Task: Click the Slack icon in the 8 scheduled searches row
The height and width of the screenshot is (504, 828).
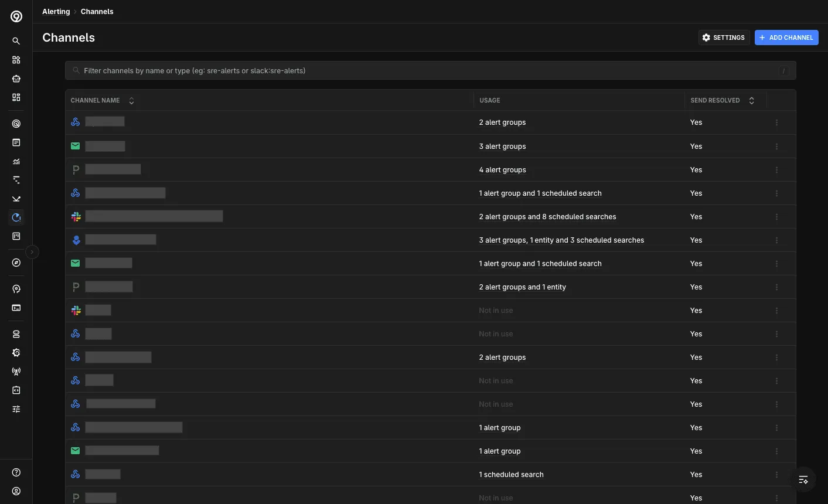Action: click(76, 216)
